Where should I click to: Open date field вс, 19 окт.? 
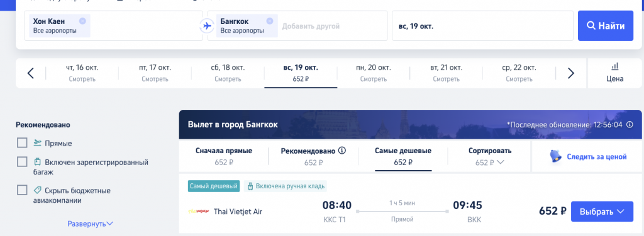coord(482,26)
